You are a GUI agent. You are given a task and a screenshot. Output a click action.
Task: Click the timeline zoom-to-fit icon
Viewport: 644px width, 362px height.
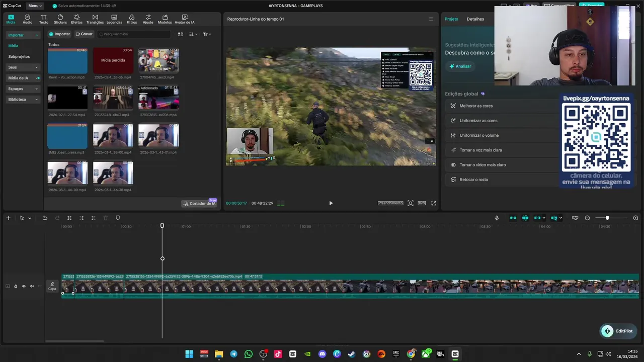click(575, 218)
